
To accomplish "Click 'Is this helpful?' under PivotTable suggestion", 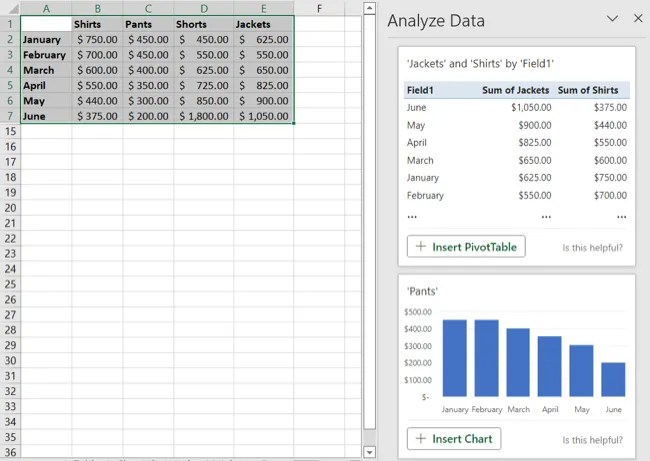I will tap(592, 248).
